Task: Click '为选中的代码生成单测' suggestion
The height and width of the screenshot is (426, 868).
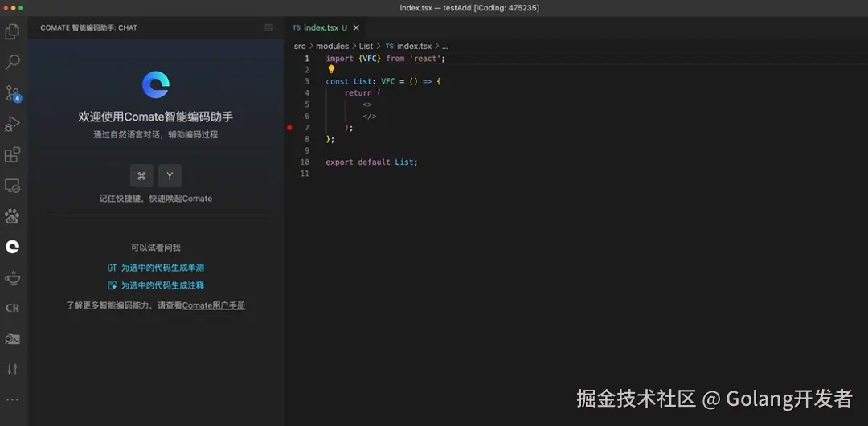Action: coord(162,268)
